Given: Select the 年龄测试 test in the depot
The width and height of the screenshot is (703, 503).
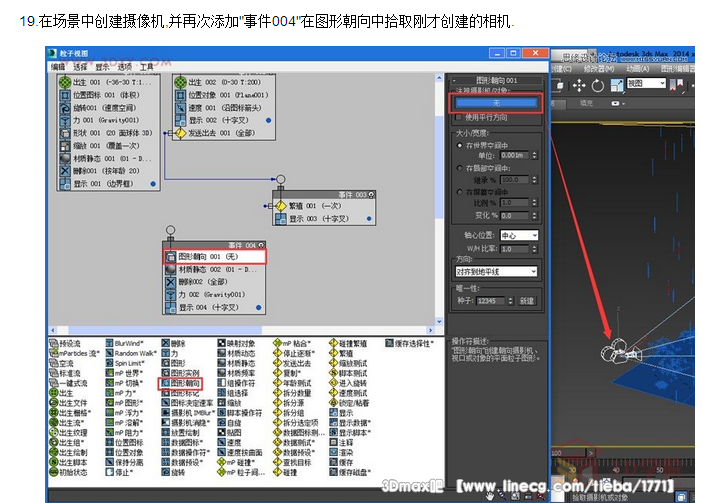Looking at the screenshot, I should click(292, 383).
